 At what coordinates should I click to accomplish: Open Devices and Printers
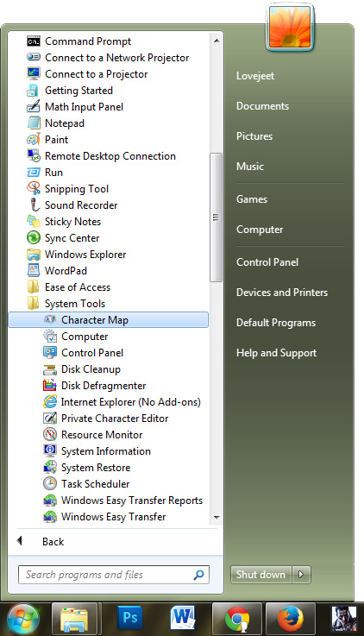point(282,292)
